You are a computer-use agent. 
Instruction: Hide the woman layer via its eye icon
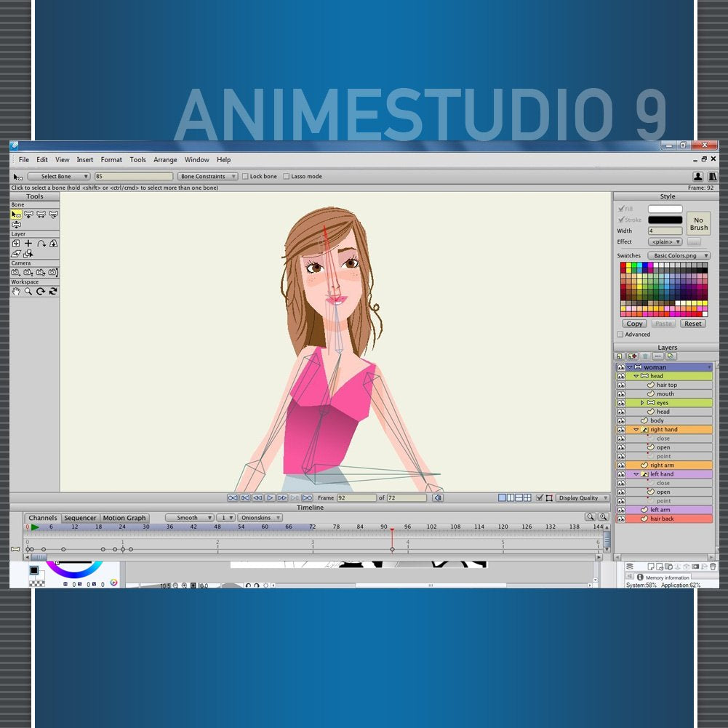[x=621, y=367]
